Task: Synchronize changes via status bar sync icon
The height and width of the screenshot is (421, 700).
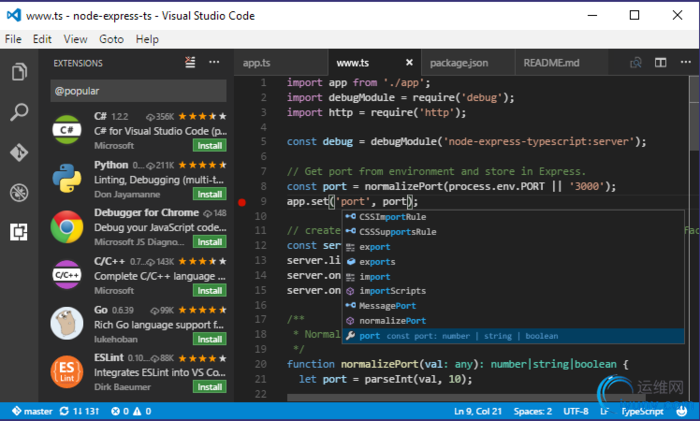Action: click(64, 411)
